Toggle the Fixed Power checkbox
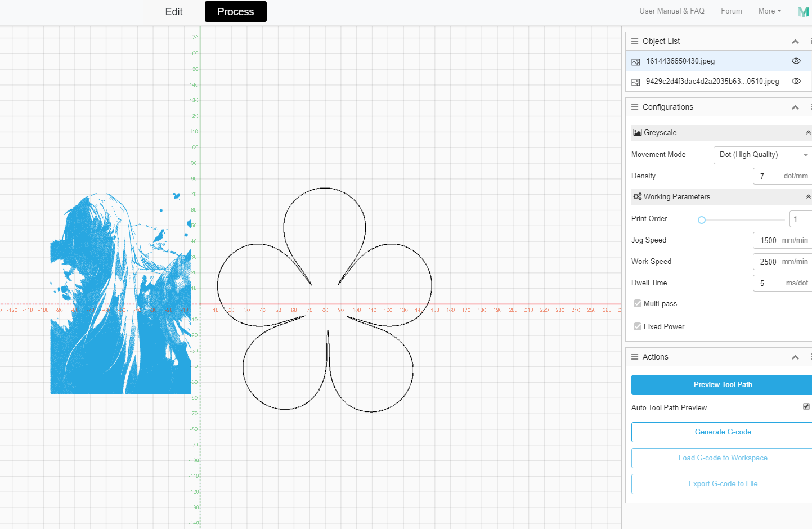This screenshot has height=529, width=812. 638,326
